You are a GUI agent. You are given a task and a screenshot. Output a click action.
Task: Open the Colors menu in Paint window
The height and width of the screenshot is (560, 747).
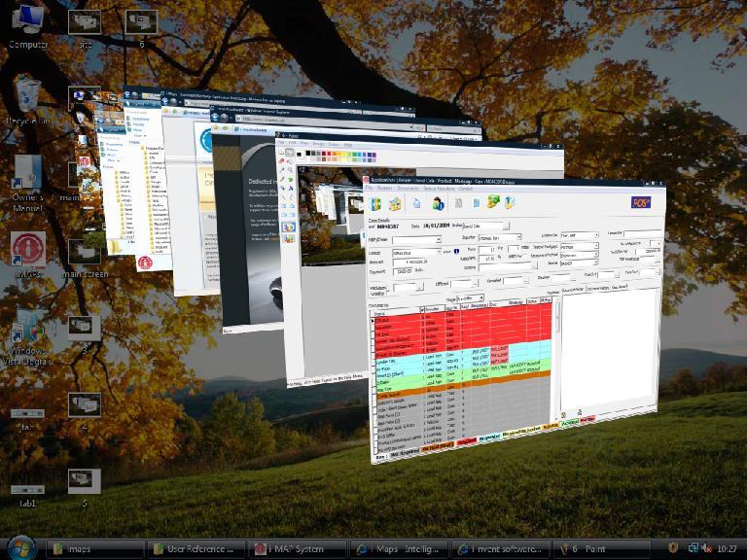tap(334, 144)
